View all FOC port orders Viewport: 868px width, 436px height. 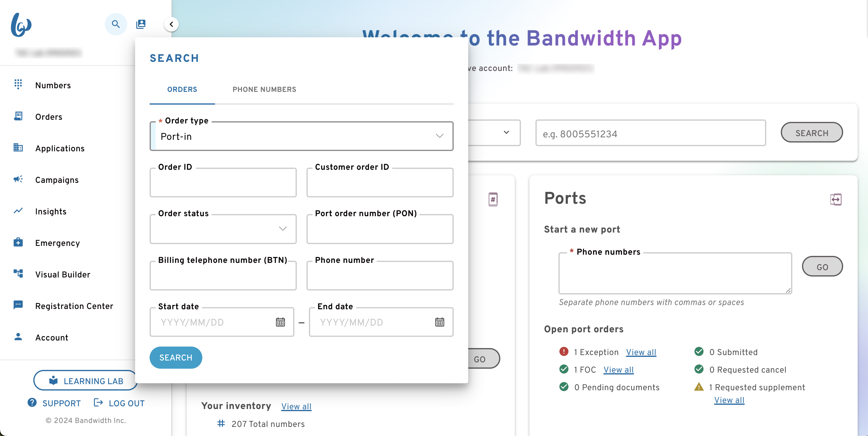618,370
